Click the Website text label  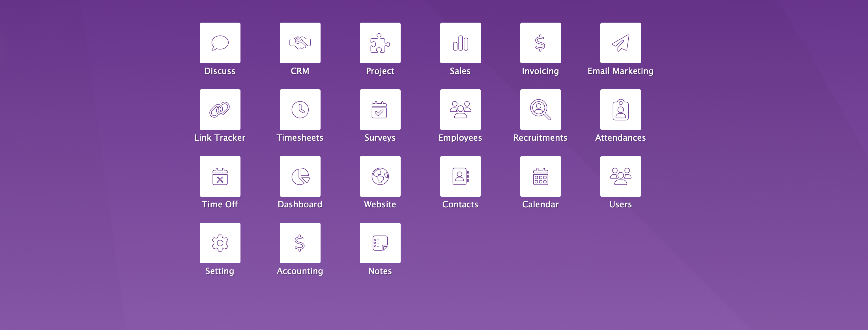click(380, 204)
